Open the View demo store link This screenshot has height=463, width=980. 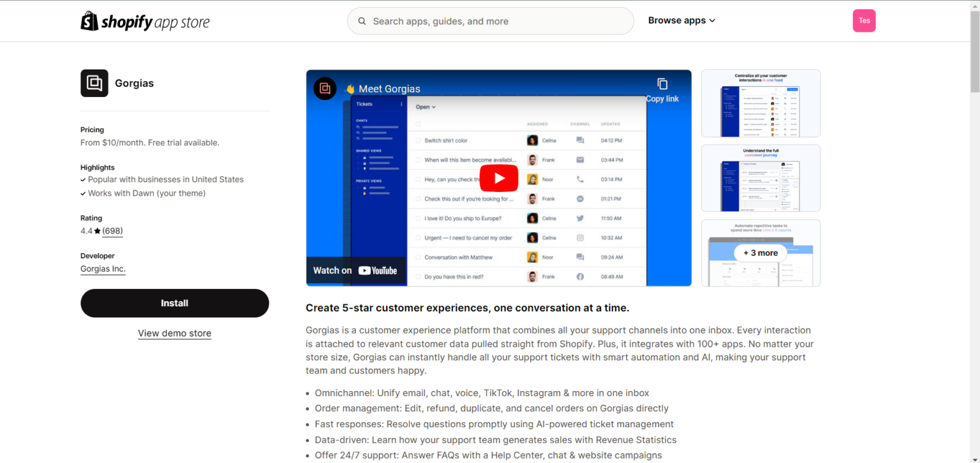click(x=174, y=333)
